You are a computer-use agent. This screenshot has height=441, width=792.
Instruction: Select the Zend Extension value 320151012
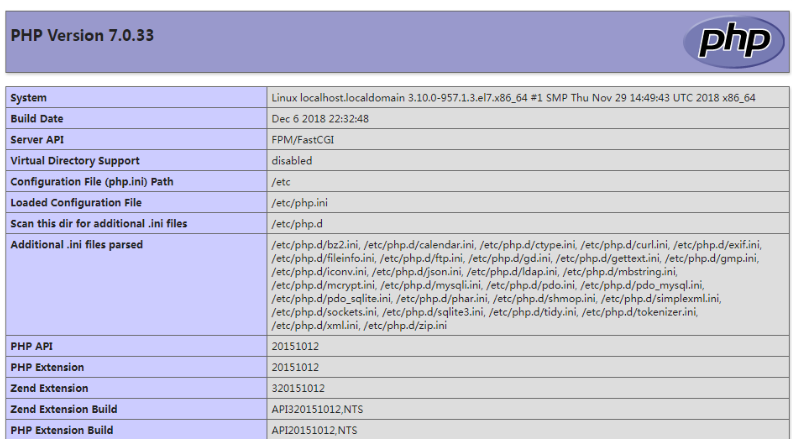(298, 388)
